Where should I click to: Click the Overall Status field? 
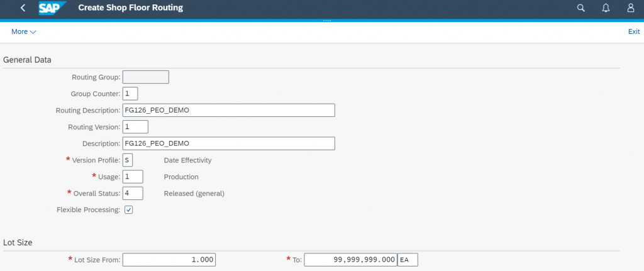click(x=133, y=194)
